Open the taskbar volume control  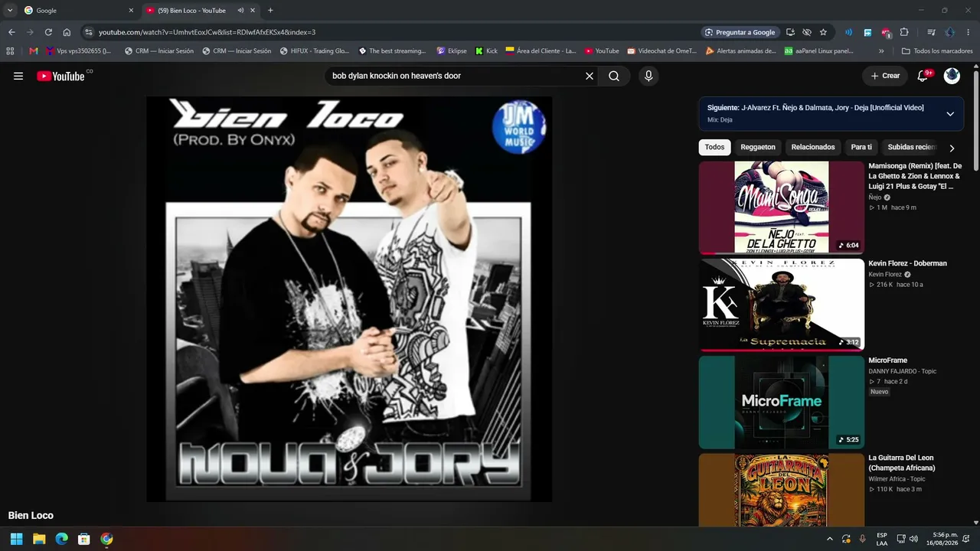point(915,539)
